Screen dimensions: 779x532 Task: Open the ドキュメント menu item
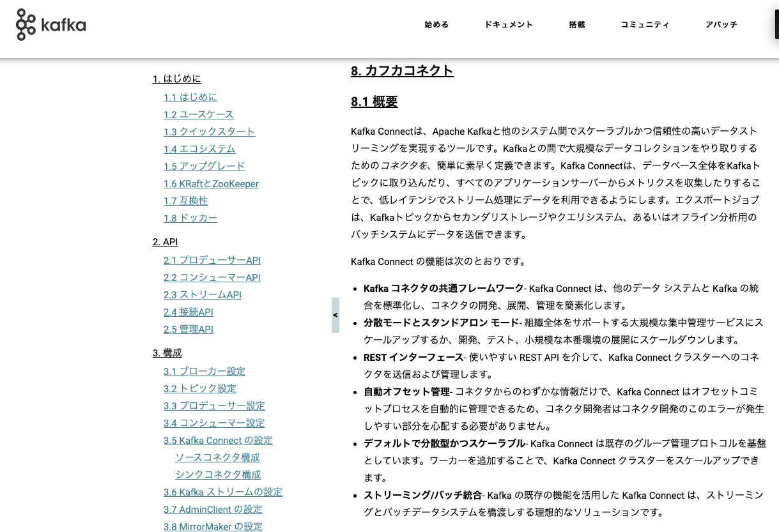coord(509,24)
